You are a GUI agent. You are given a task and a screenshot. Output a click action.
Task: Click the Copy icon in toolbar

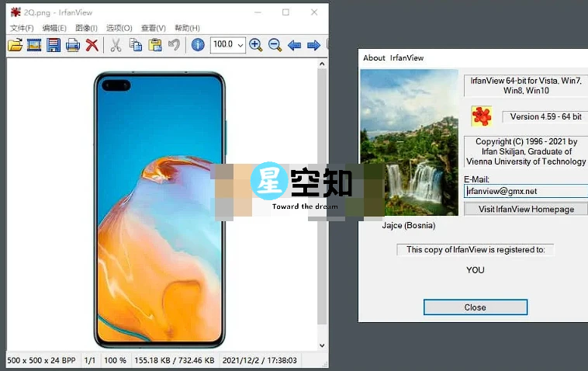[136, 45]
